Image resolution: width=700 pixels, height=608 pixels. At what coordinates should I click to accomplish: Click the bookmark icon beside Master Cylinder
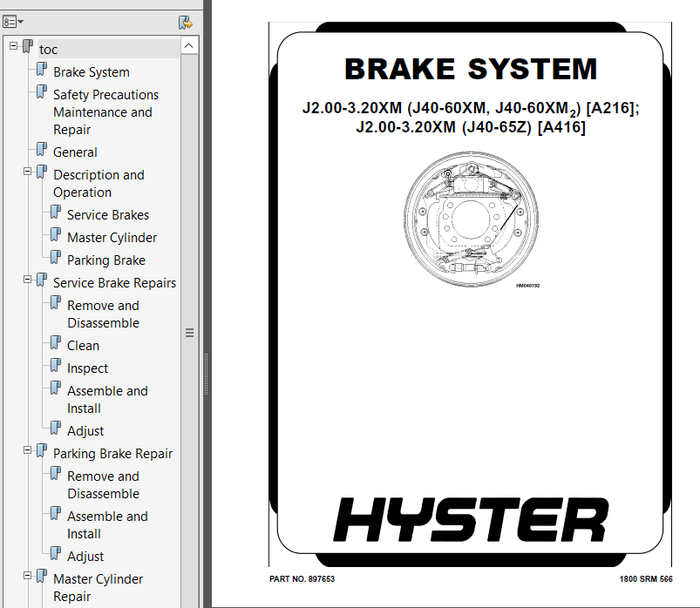(x=56, y=234)
